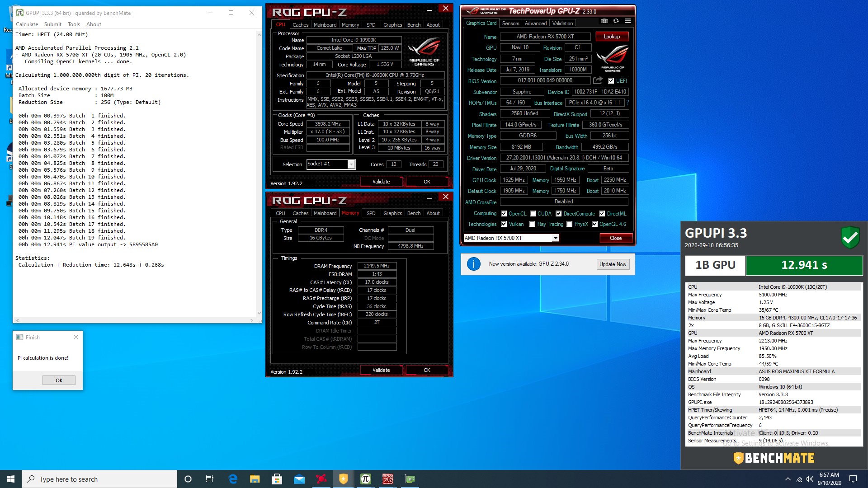Open Mainboard tab in upper CPU-Z window
Image resolution: width=868 pixels, height=488 pixels.
tap(325, 25)
